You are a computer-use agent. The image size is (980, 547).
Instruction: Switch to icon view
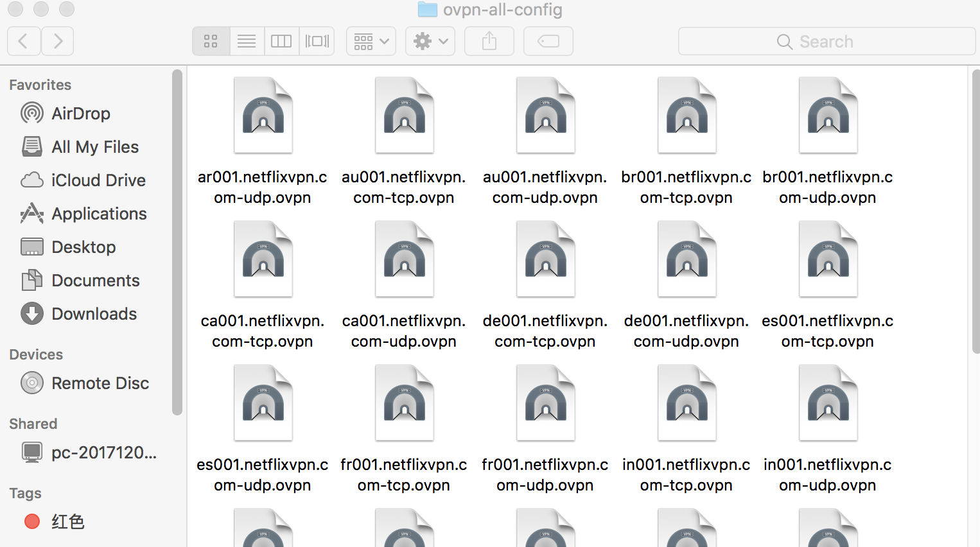click(x=211, y=42)
